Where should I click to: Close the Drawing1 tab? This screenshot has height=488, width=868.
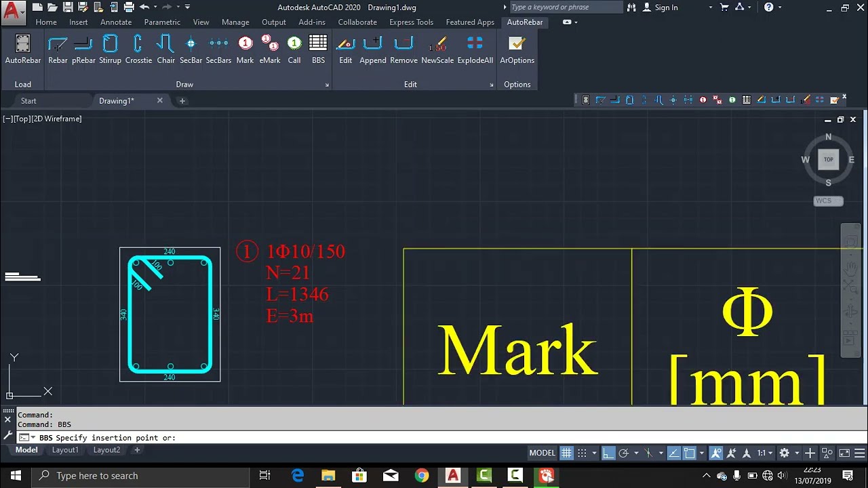pos(160,100)
